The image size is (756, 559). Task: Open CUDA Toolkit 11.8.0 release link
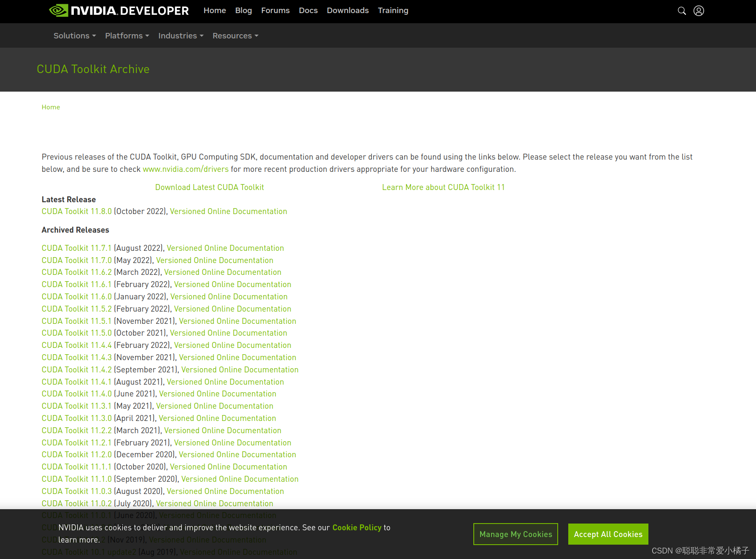[x=77, y=211]
